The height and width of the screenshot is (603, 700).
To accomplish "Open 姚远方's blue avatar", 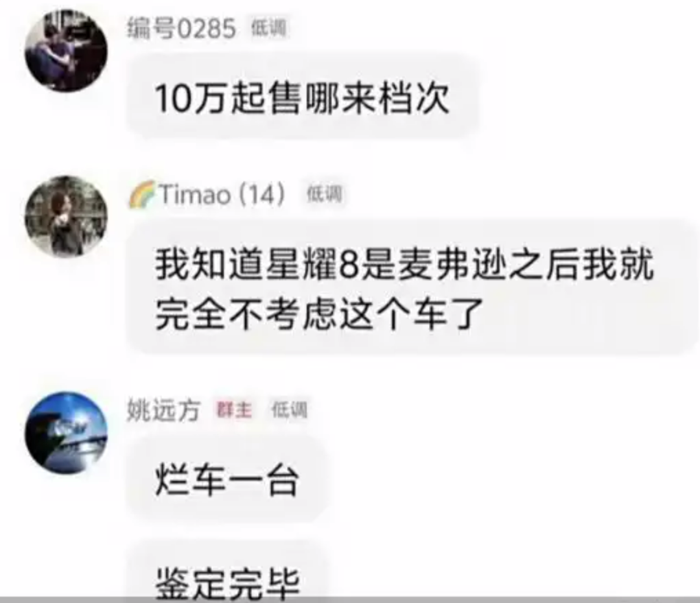I will click(66, 432).
